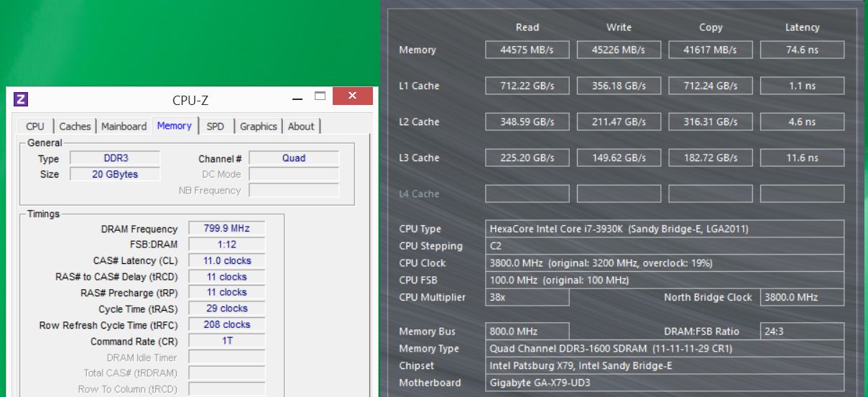Click the 1:12 FSB:DRAM value
868x397 pixels.
point(226,245)
